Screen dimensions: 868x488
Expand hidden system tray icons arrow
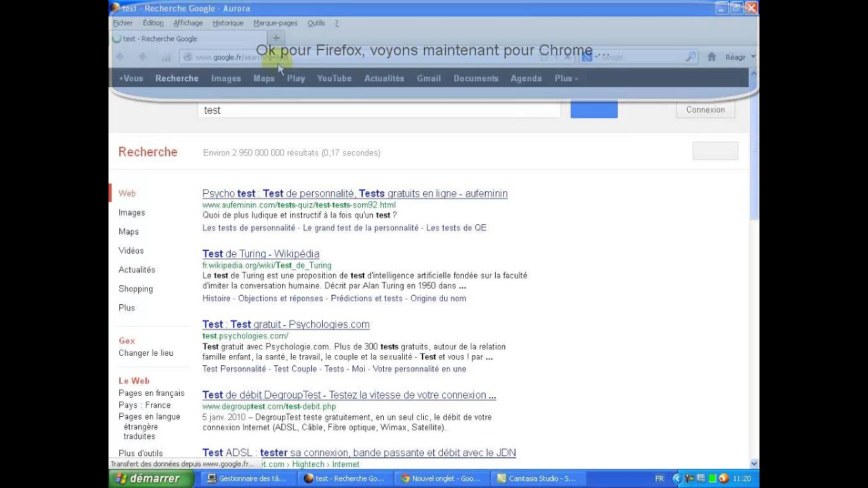[x=676, y=479]
